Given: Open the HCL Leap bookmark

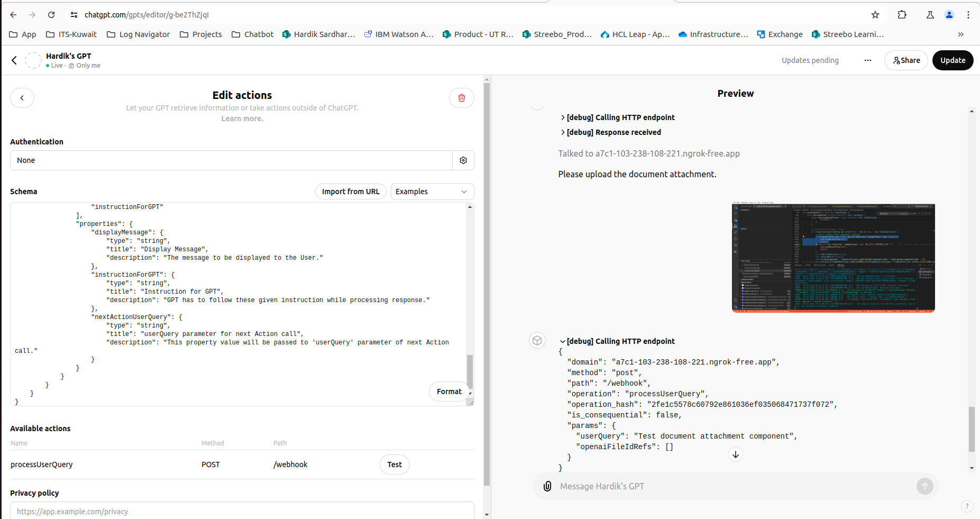Looking at the screenshot, I should [x=636, y=34].
